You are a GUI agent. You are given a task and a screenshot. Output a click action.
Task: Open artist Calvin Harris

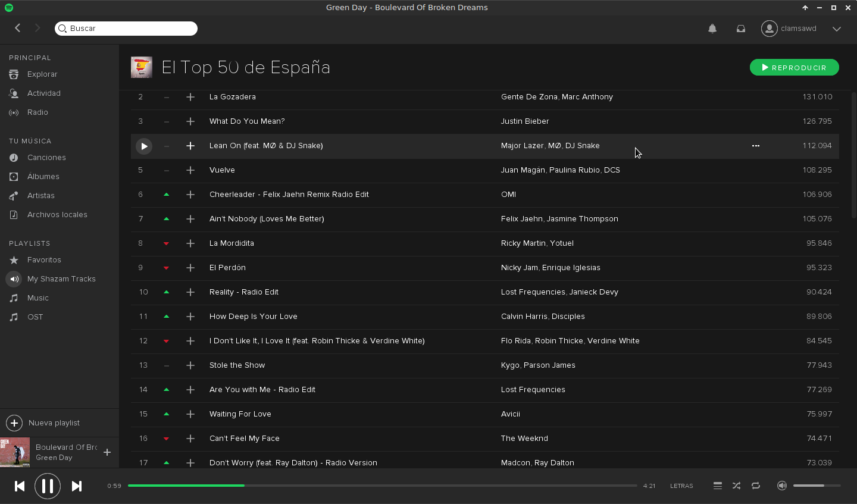[x=524, y=317]
